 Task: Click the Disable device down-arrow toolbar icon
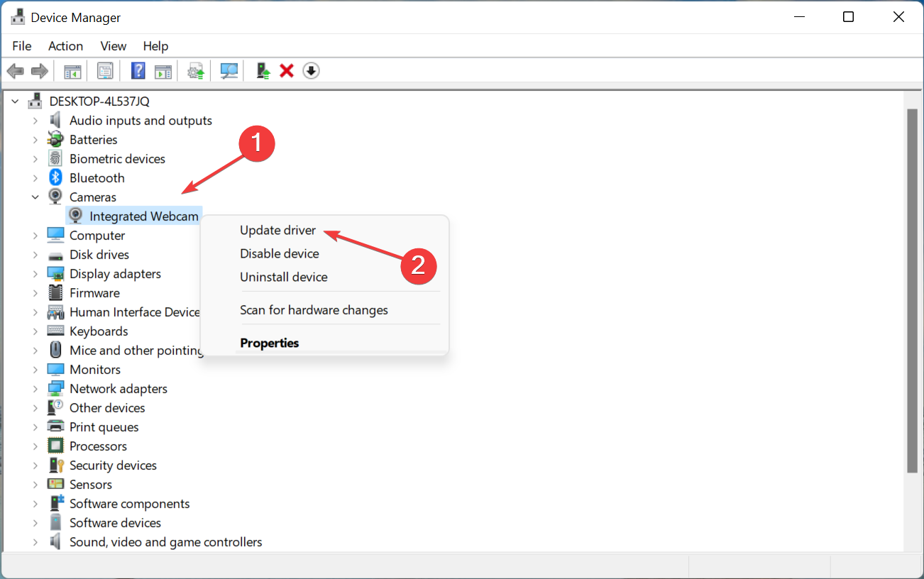click(311, 71)
